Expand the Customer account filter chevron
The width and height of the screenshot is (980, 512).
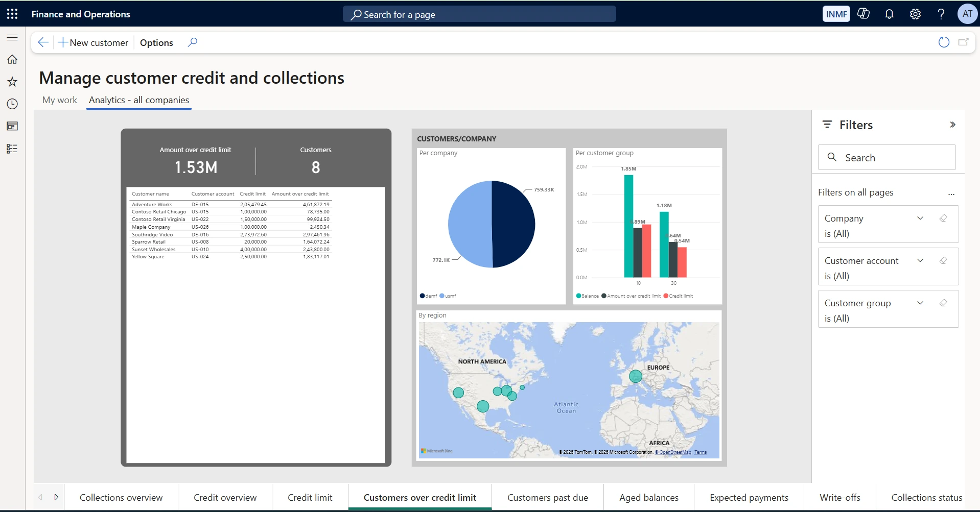920,261
